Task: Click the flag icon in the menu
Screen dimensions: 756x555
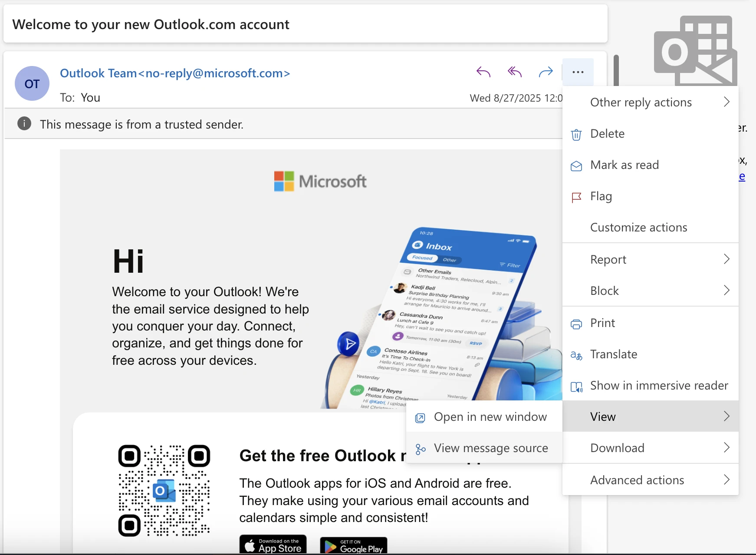Action: [576, 198]
